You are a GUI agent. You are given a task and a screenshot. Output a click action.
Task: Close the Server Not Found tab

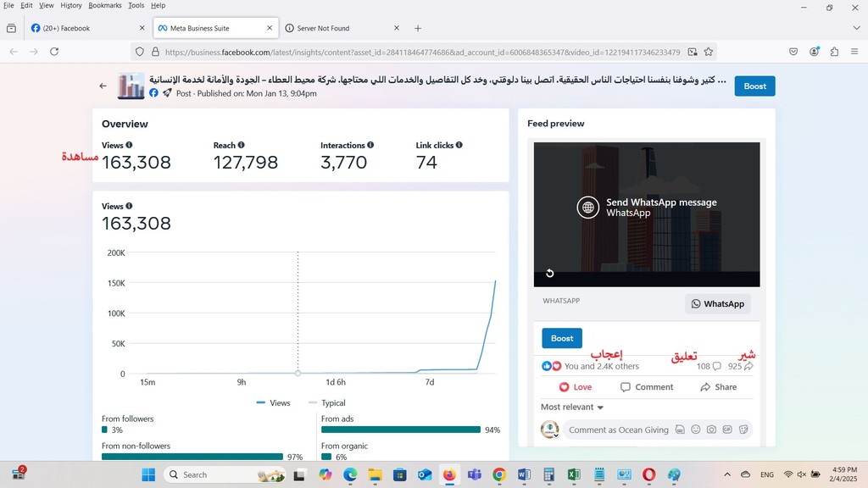click(397, 28)
